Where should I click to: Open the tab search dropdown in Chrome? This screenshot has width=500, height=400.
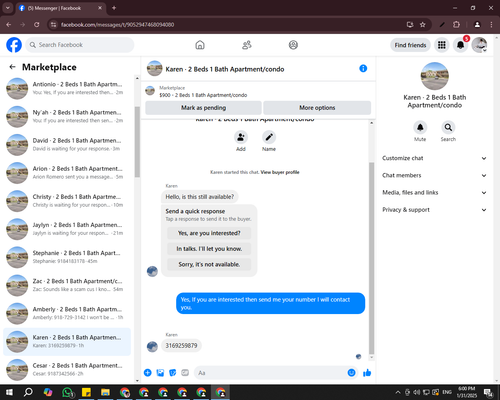coord(8,8)
